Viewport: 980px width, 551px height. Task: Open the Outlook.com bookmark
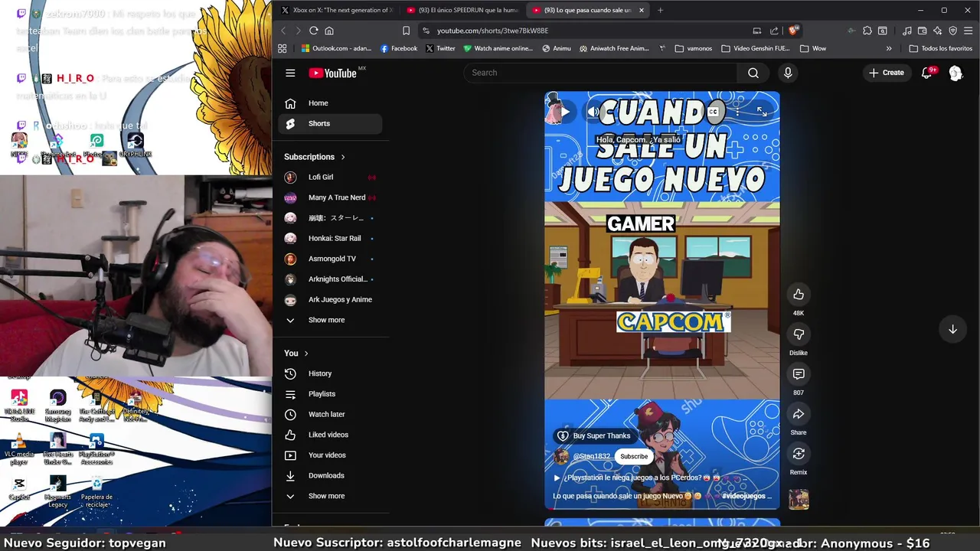click(336, 48)
